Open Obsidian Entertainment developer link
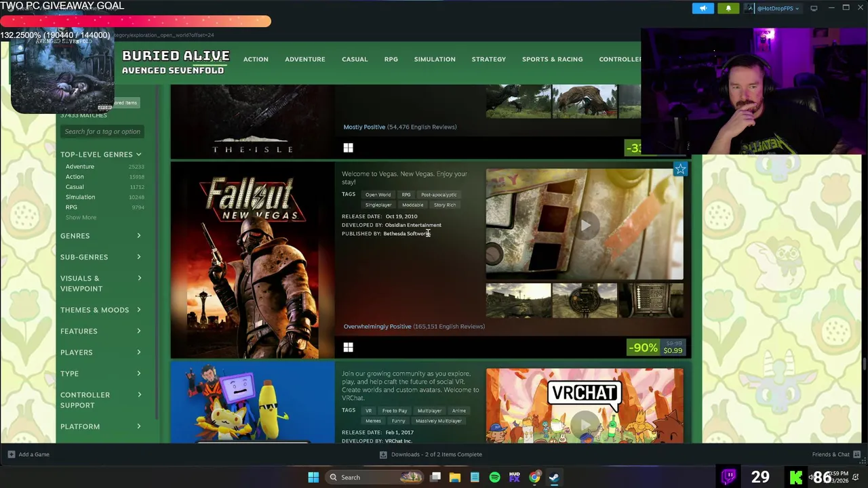 tap(413, 225)
